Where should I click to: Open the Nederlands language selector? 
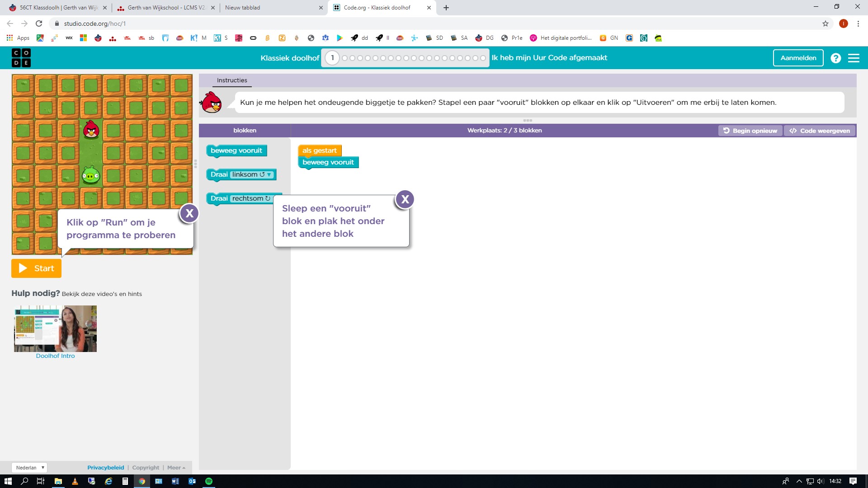pos(29,468)
